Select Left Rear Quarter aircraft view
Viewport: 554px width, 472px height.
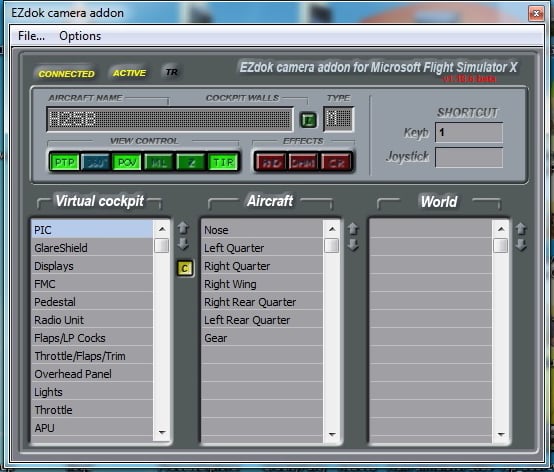(262, 320)
